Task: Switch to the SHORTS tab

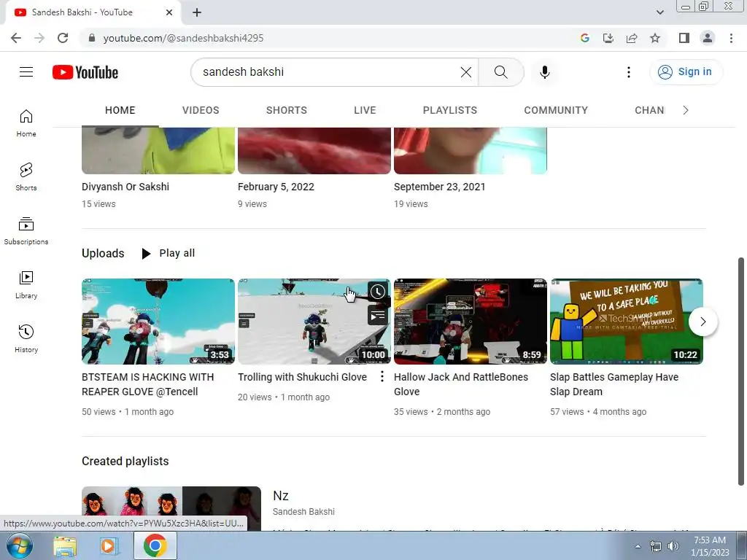Action: click(x=286, y=111)
